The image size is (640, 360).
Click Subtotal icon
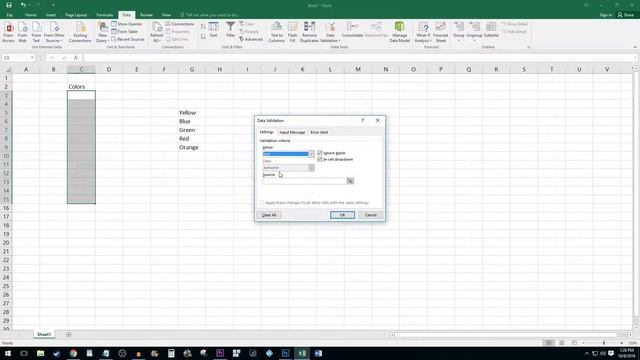(x=491, y=30)
